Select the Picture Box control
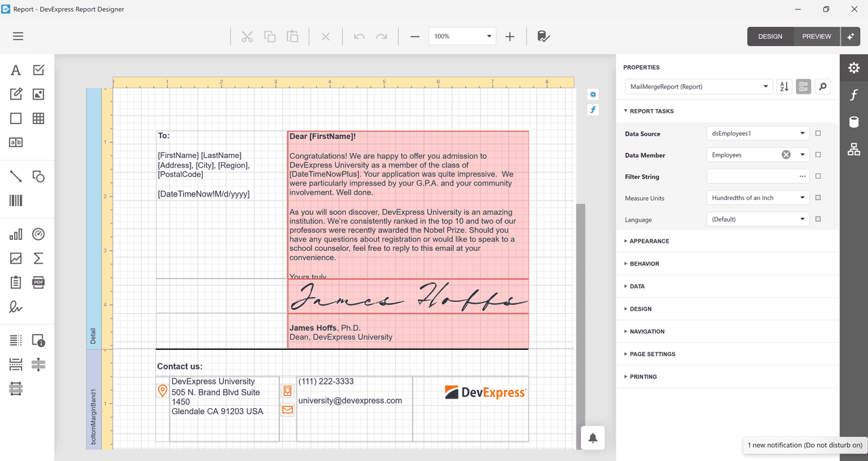 (39, 94)
